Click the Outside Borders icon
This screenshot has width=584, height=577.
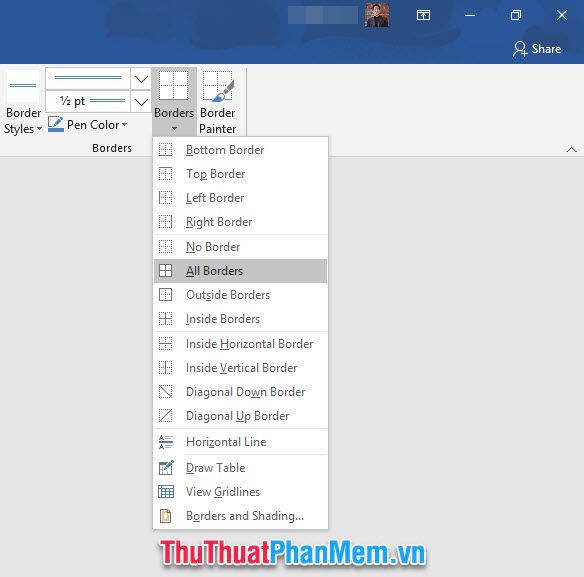click(165, 295)
